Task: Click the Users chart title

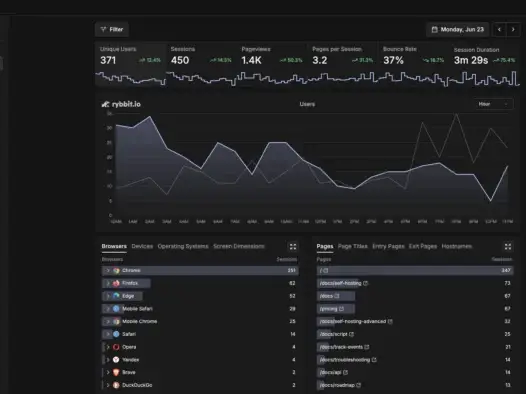Action: coord(307,104)
